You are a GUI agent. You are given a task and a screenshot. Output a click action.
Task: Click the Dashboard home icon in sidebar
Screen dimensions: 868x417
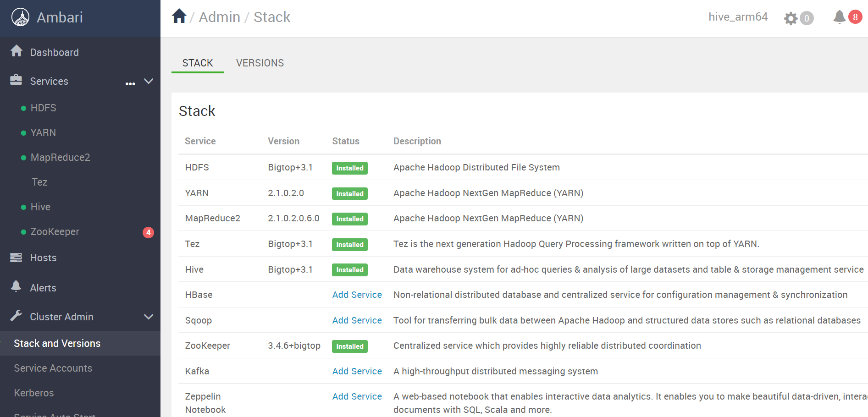pyautogui.click(x=17, y=51)
